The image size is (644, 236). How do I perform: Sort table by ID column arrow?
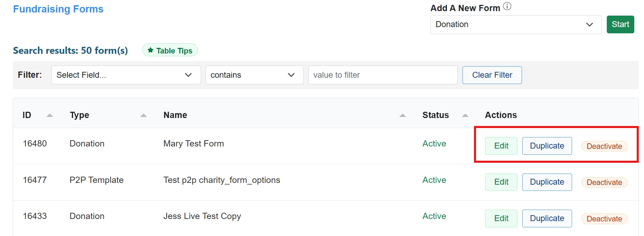pos(50,115)
